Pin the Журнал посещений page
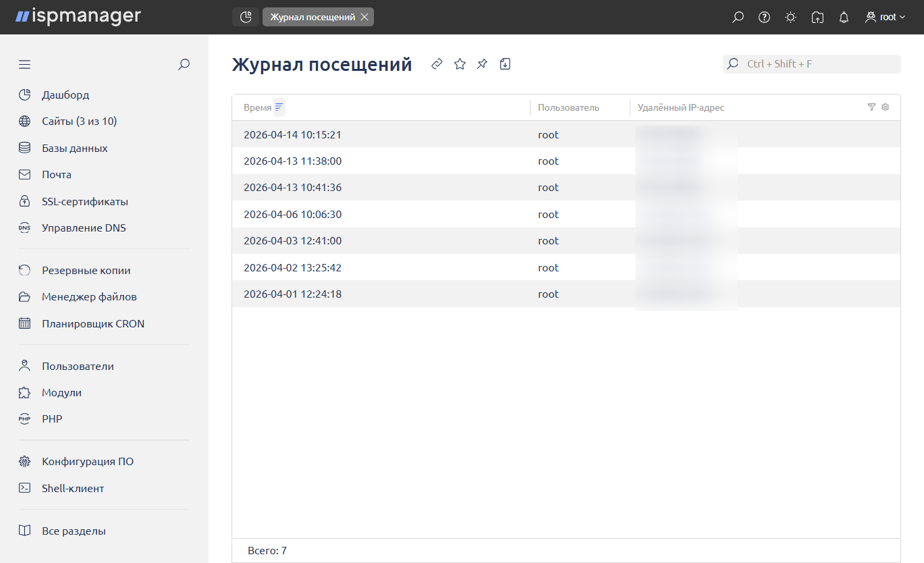Screen dimensions: 924x563 (x=482, y=64)
